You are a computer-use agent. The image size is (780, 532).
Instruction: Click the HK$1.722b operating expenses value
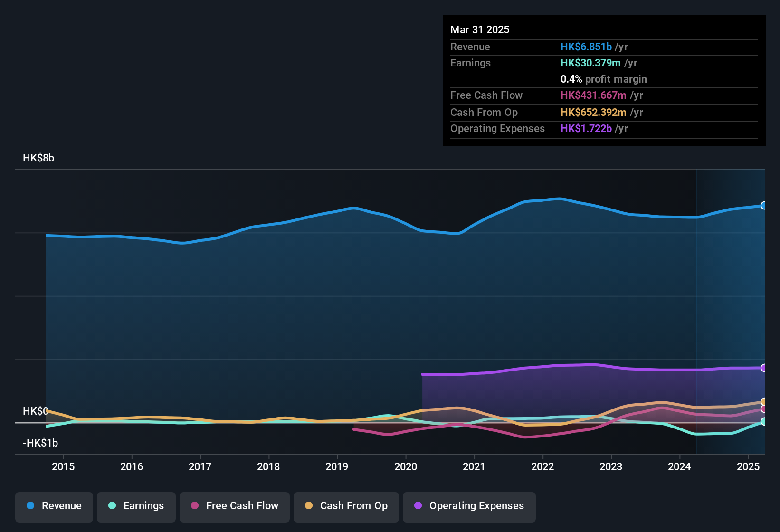tap(586, 128)
